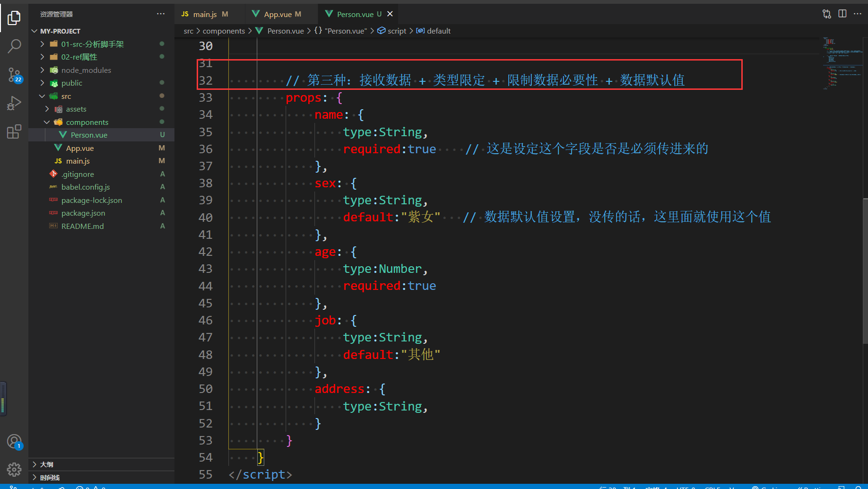Open the Search view icon
Image resolution: width=868 pixels, height=489 pixels.
[x=14, y=46]
